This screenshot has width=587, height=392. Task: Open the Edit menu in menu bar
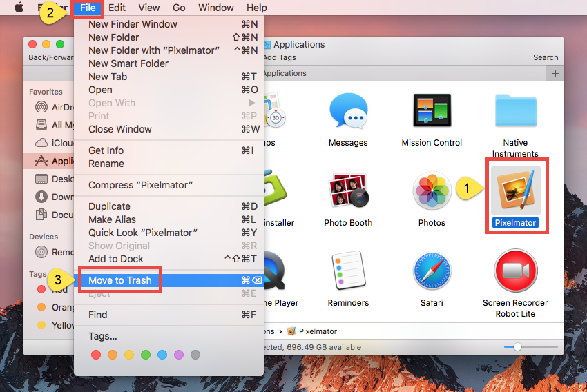click(117, 8)
